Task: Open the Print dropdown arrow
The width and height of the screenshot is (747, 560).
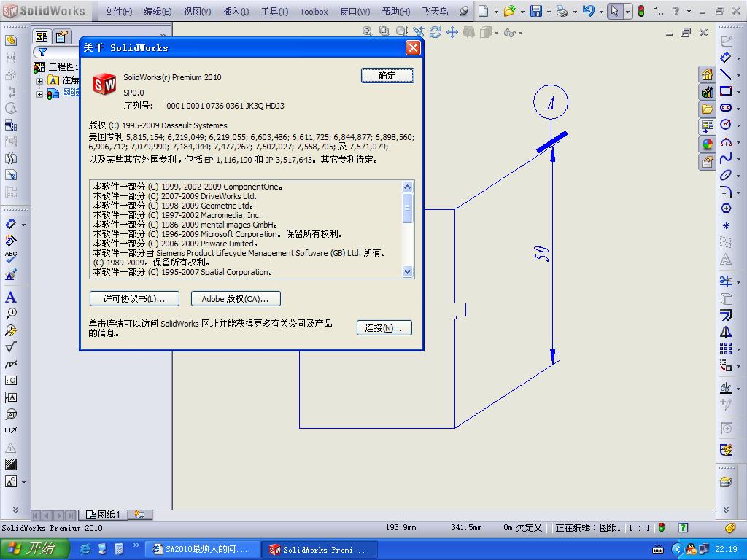Action: tap(575, 12)
